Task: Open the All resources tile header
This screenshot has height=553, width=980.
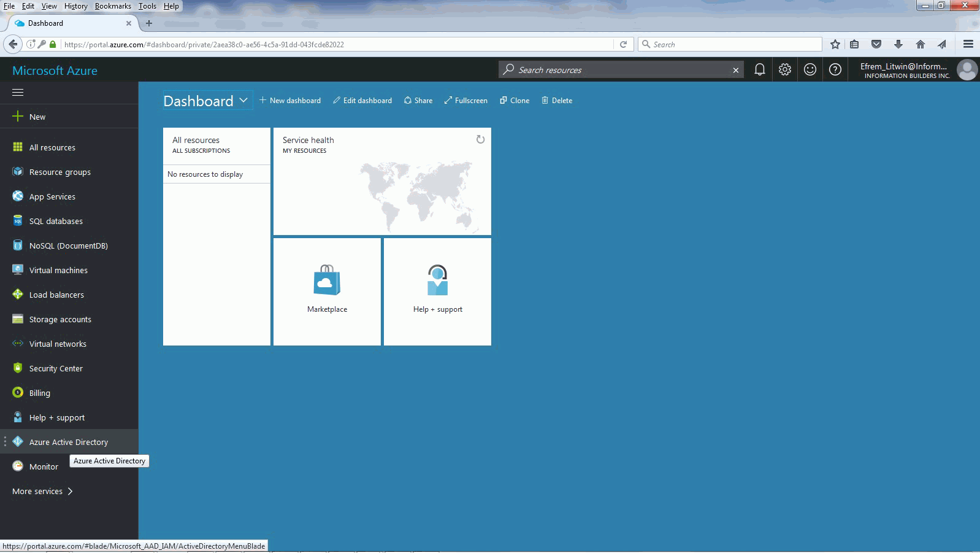Action: [216, 145]
